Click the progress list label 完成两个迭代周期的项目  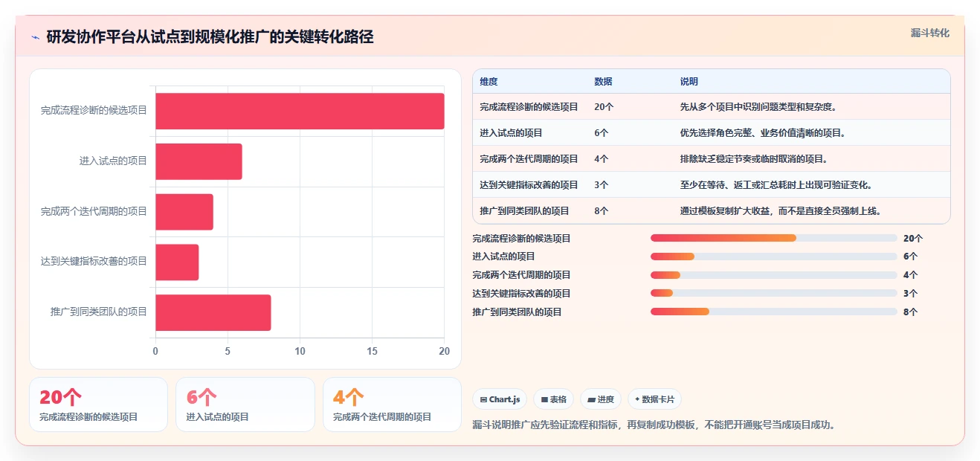coord(522,275)
